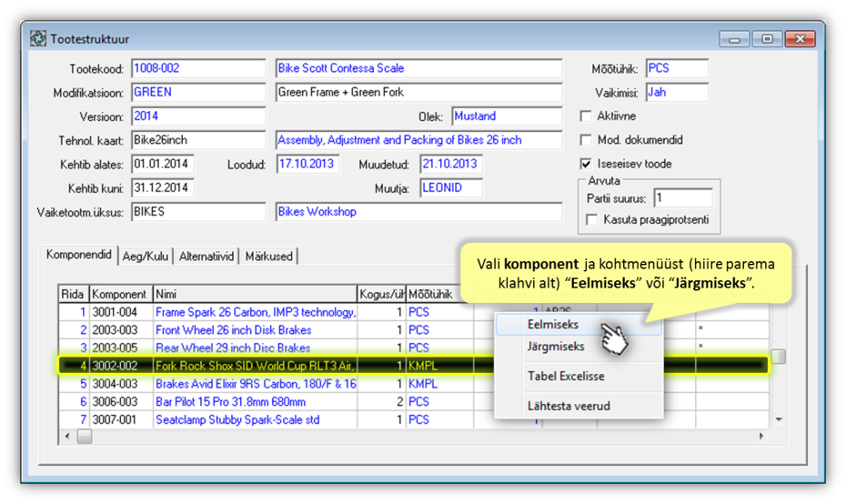The width and height of the screenshot is (846, 504).
Task: Select Tabel Excelisse menu entry
Action: (579, 376)
